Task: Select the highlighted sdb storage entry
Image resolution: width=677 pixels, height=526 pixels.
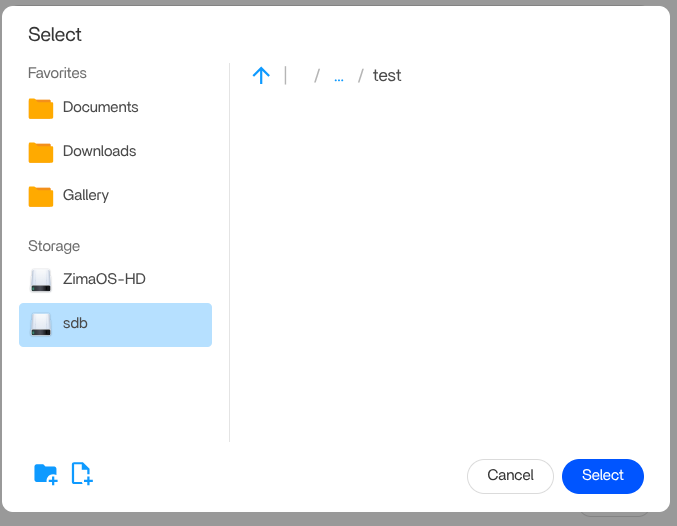Action: 115,325
